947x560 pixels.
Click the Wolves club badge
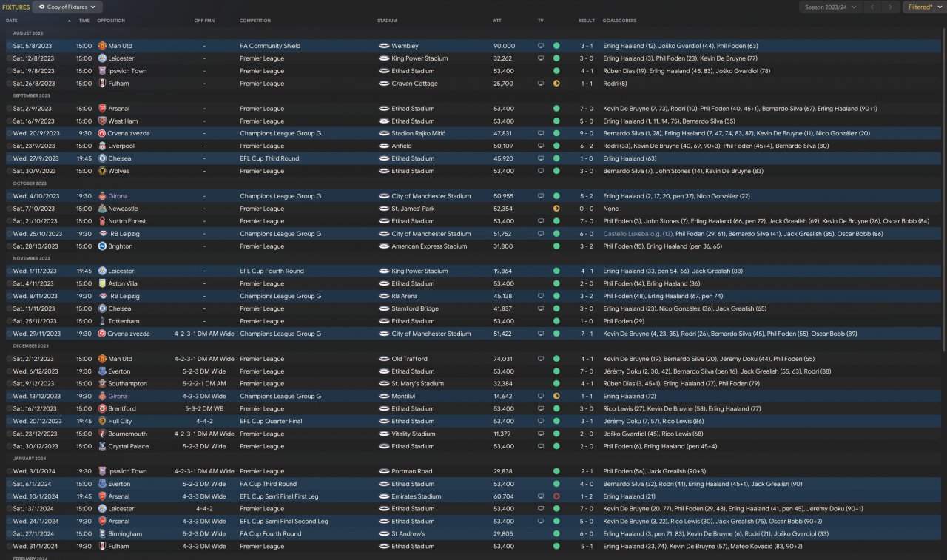coord(102,172)
